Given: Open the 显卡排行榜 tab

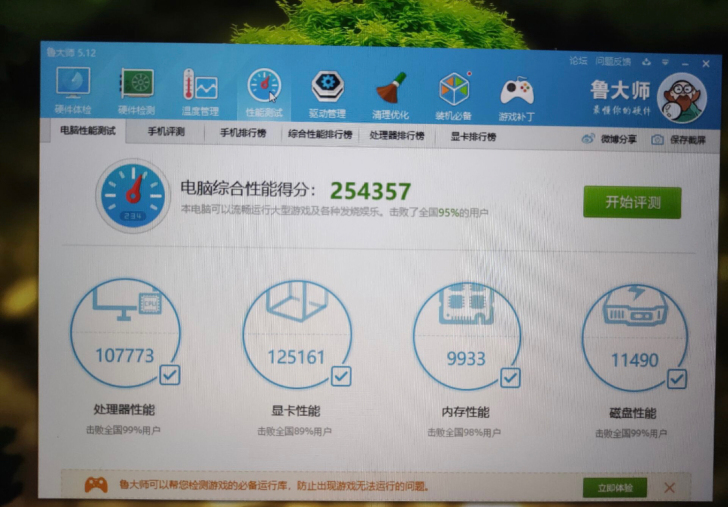Looking at the screenshot, I should tap(473, 137).
